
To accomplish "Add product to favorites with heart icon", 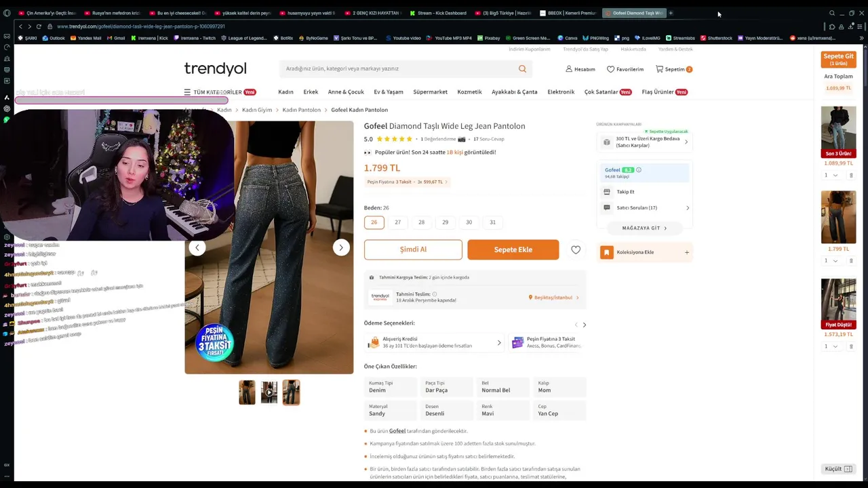I will point(576,249).
